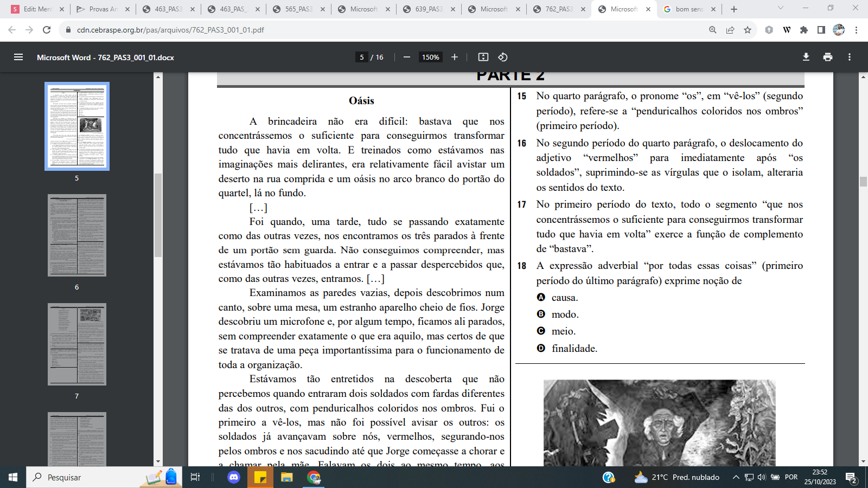The image size is (868, 488).
Task: Click the address bar URL
Action: 170,30
